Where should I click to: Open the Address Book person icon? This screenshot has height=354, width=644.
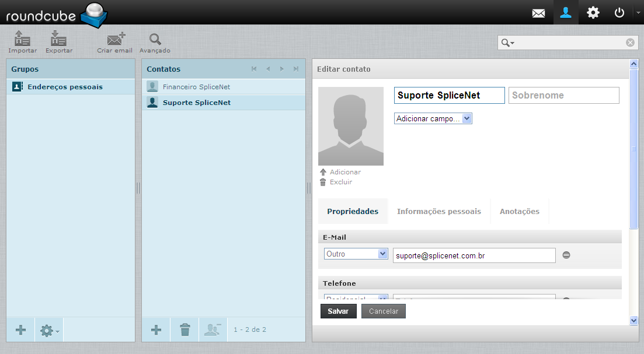(x=566, y=13)
